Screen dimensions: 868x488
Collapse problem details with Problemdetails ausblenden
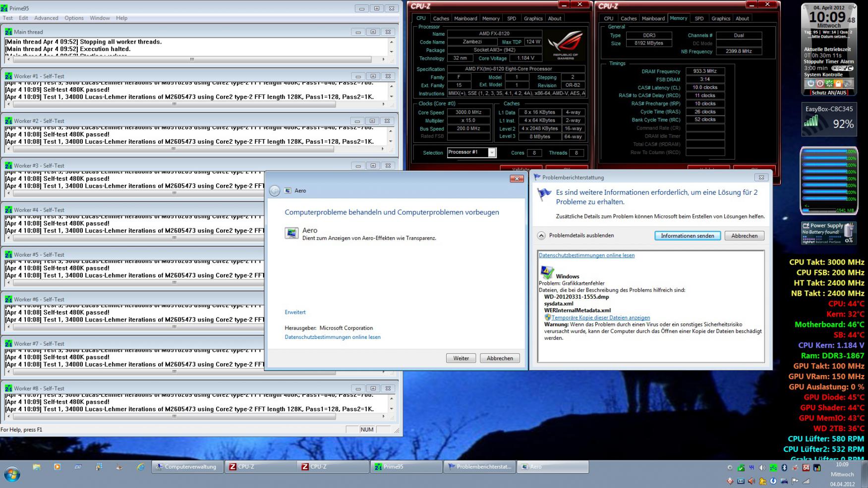click(x=576, y=236)
